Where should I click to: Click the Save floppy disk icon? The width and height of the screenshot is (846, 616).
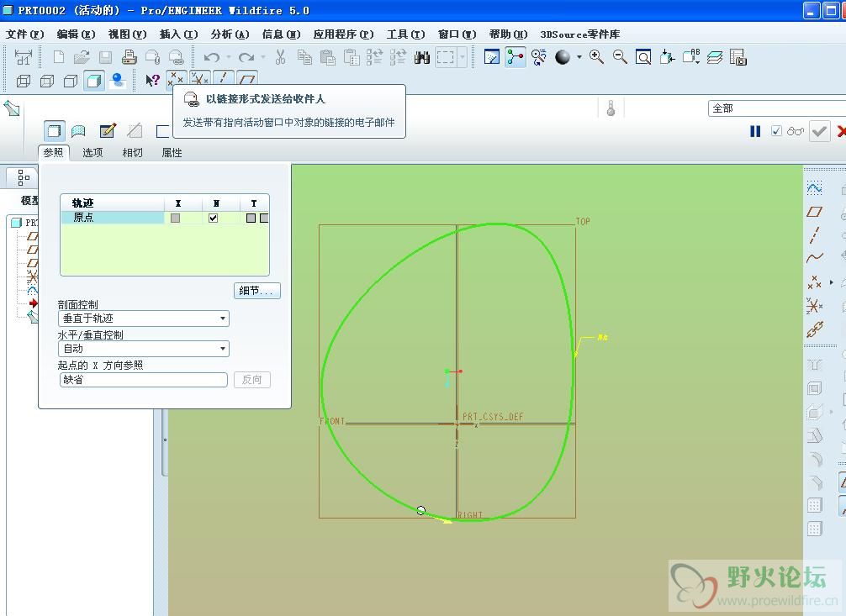click(x=105, y=56)
